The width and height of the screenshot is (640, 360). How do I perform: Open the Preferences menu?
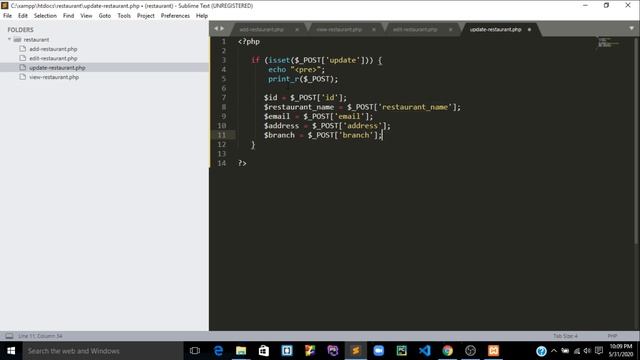point(176,16)
